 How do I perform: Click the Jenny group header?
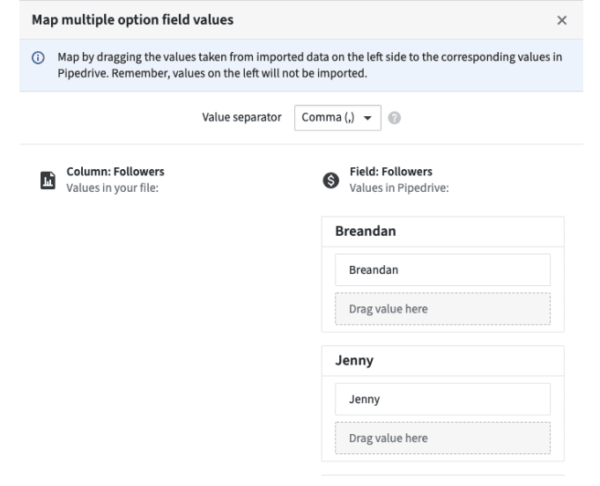[x=443, y=361]
